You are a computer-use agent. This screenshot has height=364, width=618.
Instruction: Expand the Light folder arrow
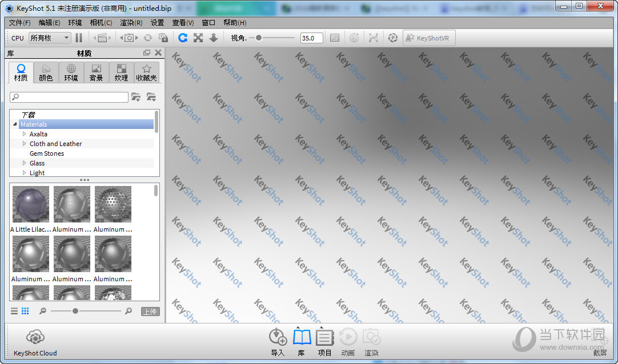25,173
